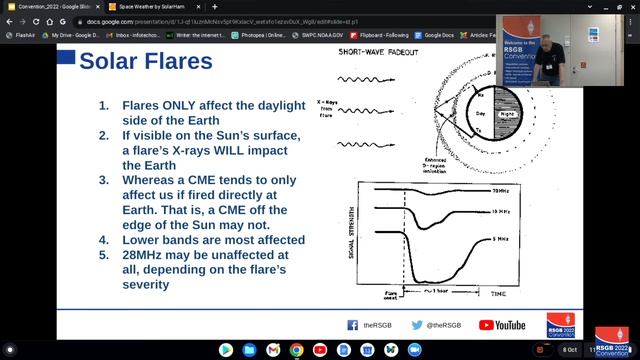The height and width of the screenshot is (360, 640).
Task: Open Google Calendar from the shelf
Action: 367,350
